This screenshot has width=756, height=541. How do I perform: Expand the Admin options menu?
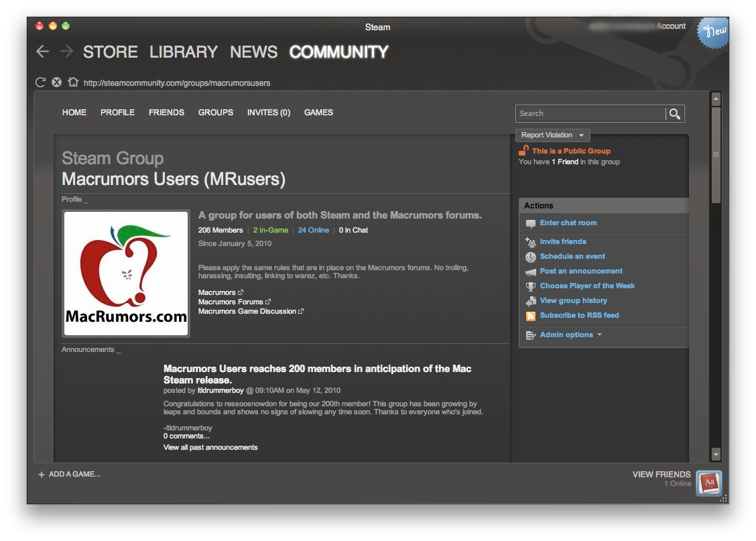point(571,335)
